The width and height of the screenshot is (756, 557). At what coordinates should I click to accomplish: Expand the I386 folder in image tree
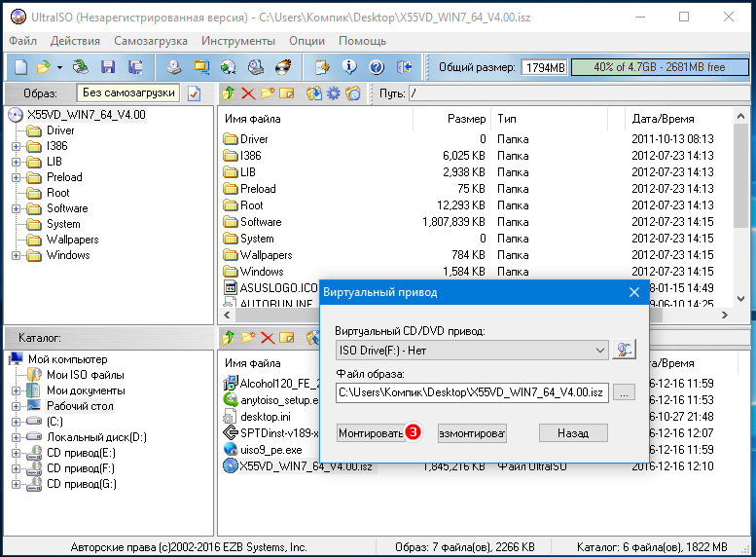(x=16, y=146)
